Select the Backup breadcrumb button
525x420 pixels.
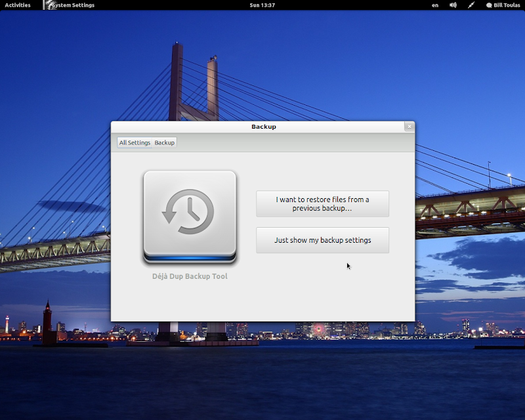165,142
